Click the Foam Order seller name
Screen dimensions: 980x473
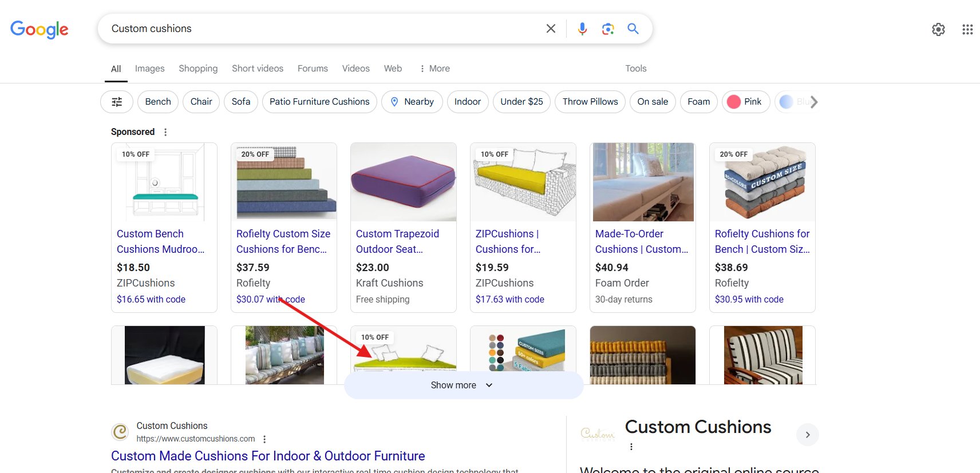(x=622, y=283)
